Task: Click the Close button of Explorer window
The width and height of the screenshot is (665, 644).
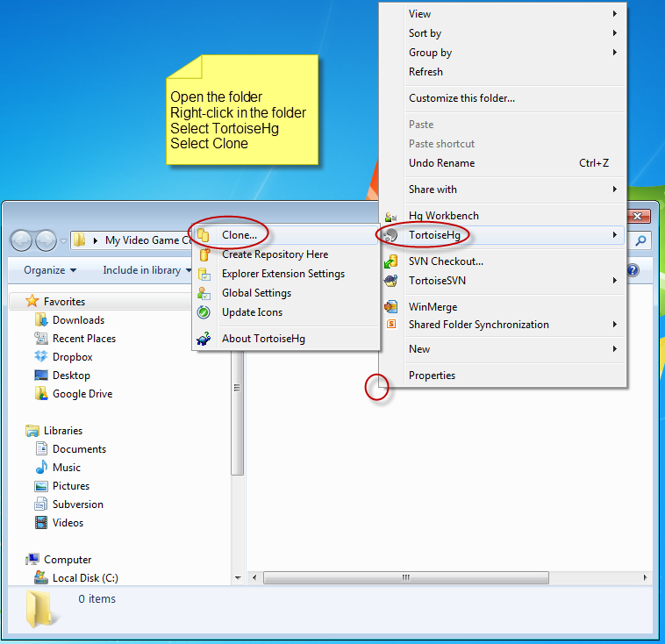Action: 638,216
